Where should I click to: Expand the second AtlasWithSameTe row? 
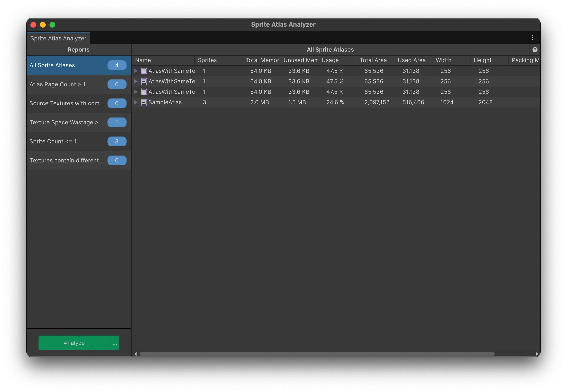pyautogui.click(x=136, y=81)
